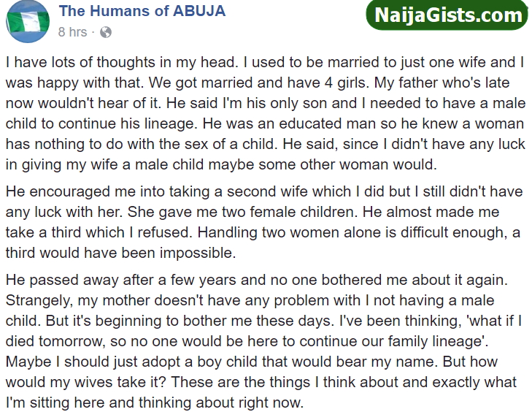This screenshot has width=532, height=412.
Task: Open The Humans of ABUJA page
Action: pos(141,11)
